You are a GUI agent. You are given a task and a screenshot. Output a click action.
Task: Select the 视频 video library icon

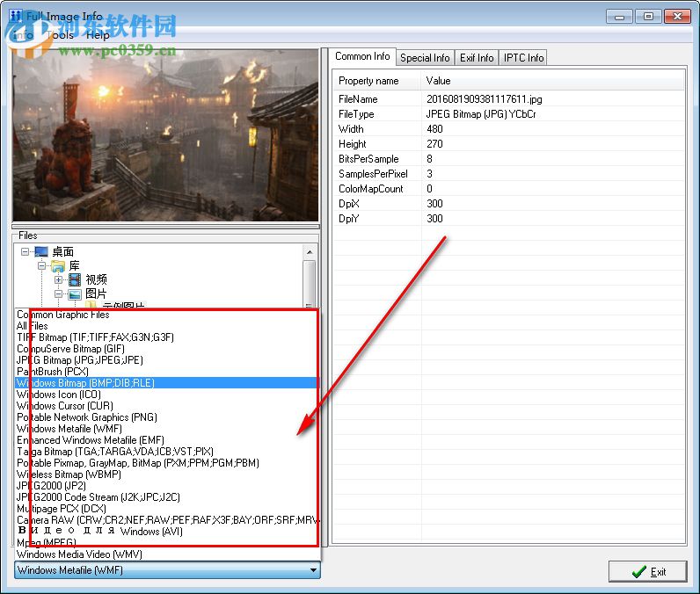75,280
